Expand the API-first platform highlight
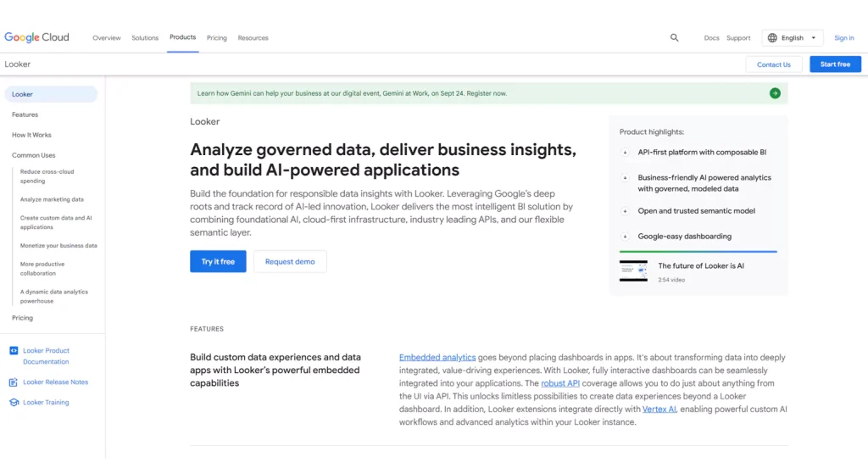The width and height of the screenshot is (868, 474). coord(626,153)
